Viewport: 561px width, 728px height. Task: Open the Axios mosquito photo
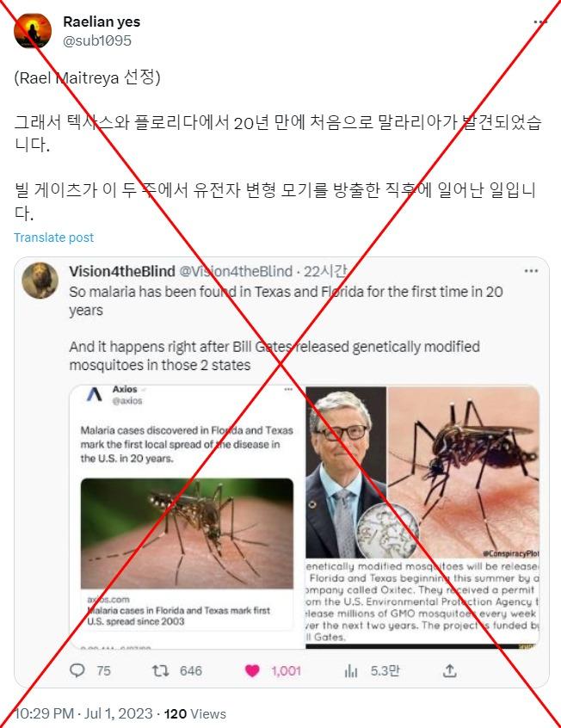coord(188,534)
